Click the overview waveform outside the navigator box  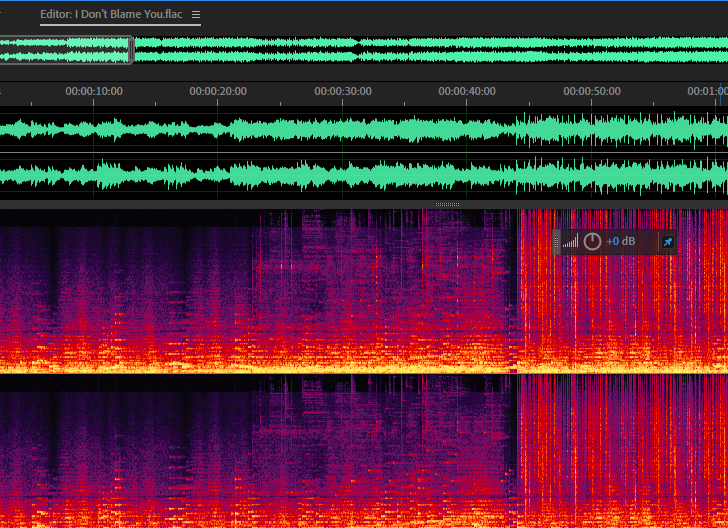click(431, 50)
